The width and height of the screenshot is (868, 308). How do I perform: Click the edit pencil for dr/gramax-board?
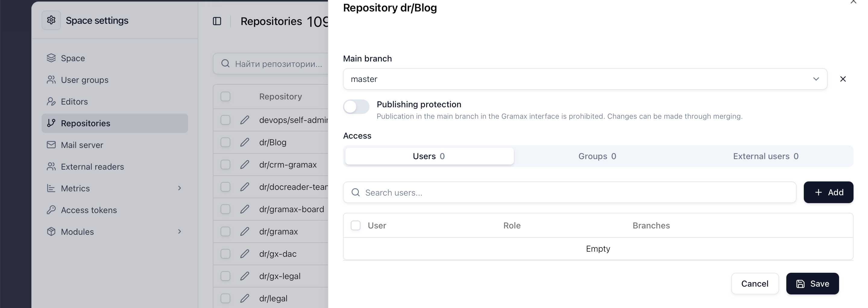(245, 209)
